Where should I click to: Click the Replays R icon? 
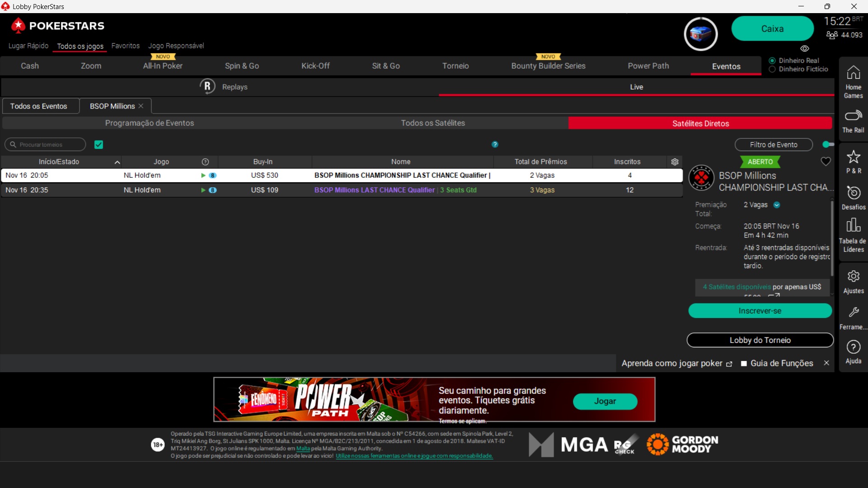click(207, 86)
